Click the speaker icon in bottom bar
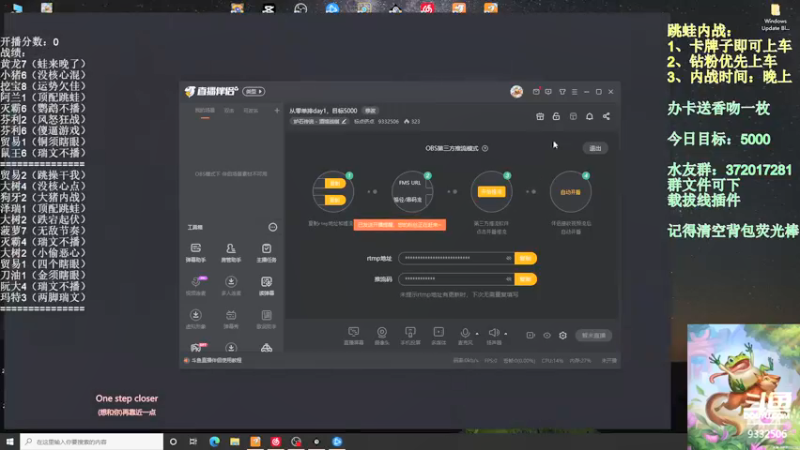 pyautogui.click(x=493, y=333)
